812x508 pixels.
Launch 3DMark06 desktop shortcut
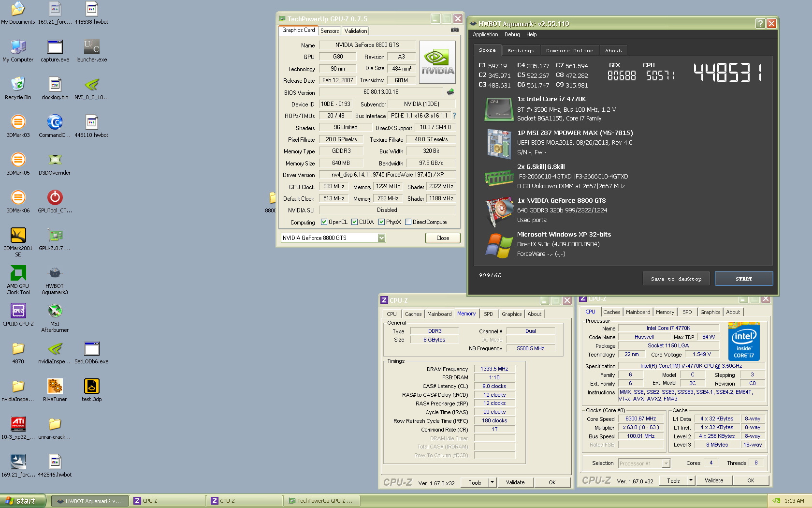coord(18,202)
